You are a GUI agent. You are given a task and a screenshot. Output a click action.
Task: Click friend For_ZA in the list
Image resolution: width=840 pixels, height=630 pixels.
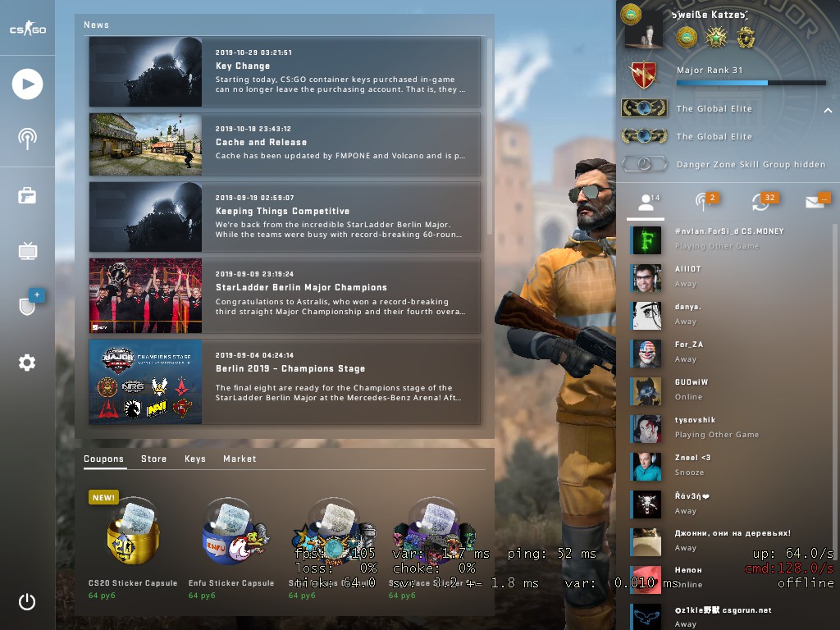pos(728,352)
